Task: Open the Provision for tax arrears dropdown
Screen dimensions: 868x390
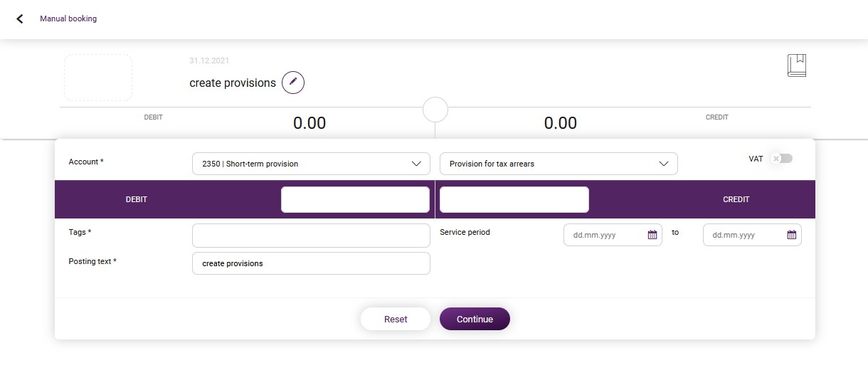Action: pos(559,164)
